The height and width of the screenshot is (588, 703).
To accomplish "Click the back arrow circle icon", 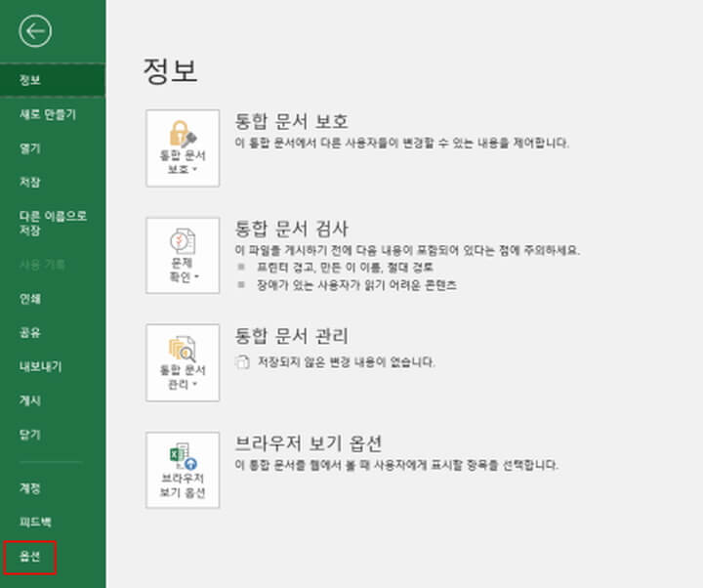I will click(35, 31).
